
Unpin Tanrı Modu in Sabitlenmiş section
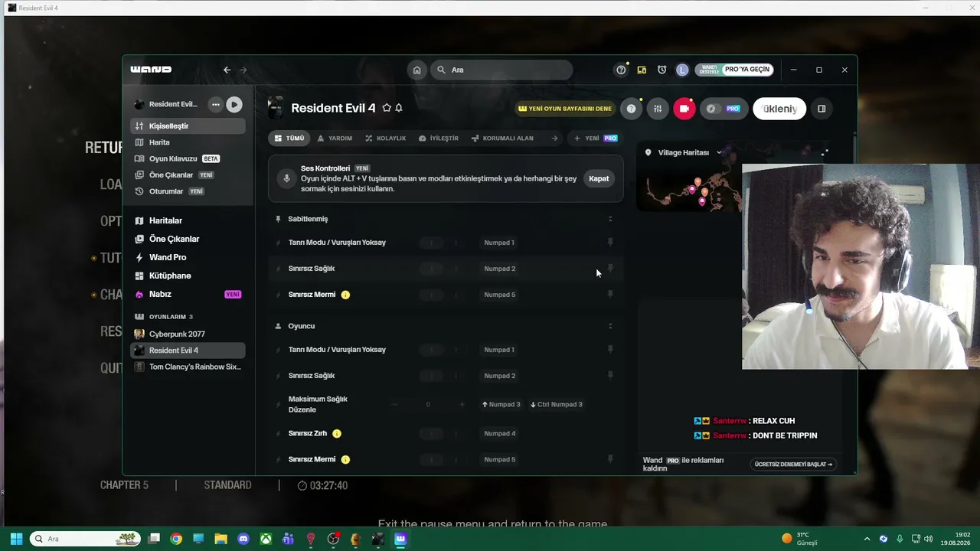610,243
